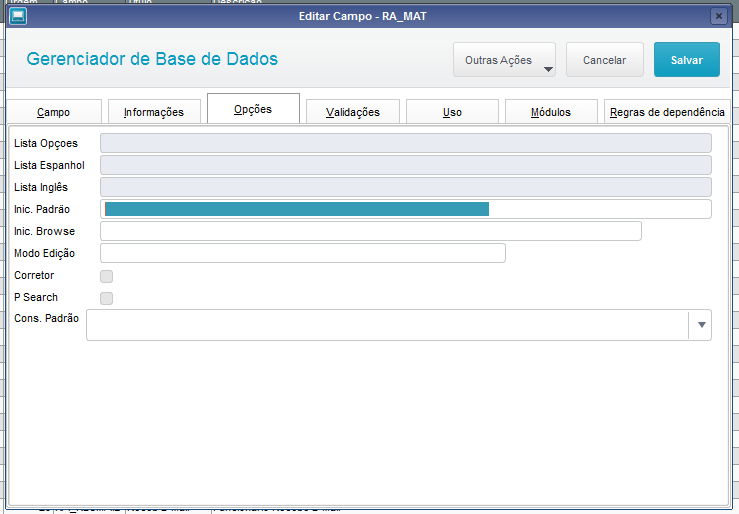Click the Cons. Padrão combo box field
The width and height of the screenshot is (739, 514).
399,325
